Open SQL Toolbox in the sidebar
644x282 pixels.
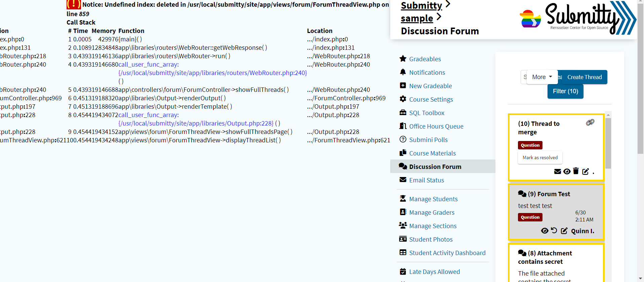[x=427, y=113]
